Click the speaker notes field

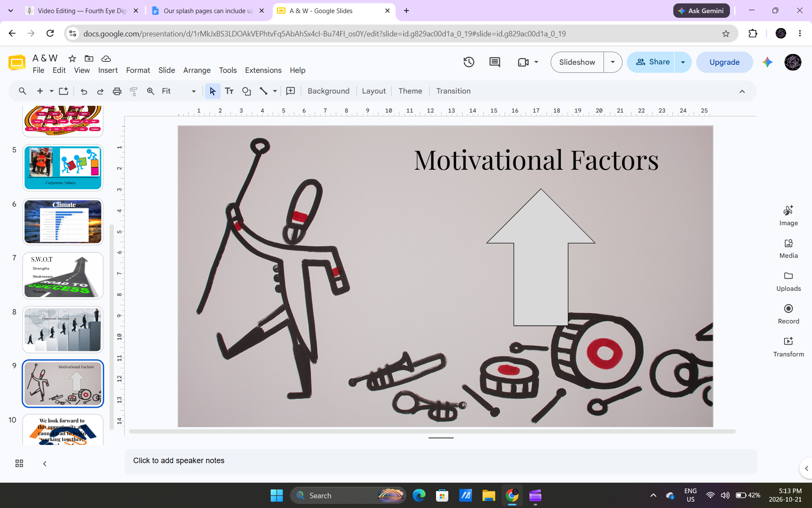point(441,461)
